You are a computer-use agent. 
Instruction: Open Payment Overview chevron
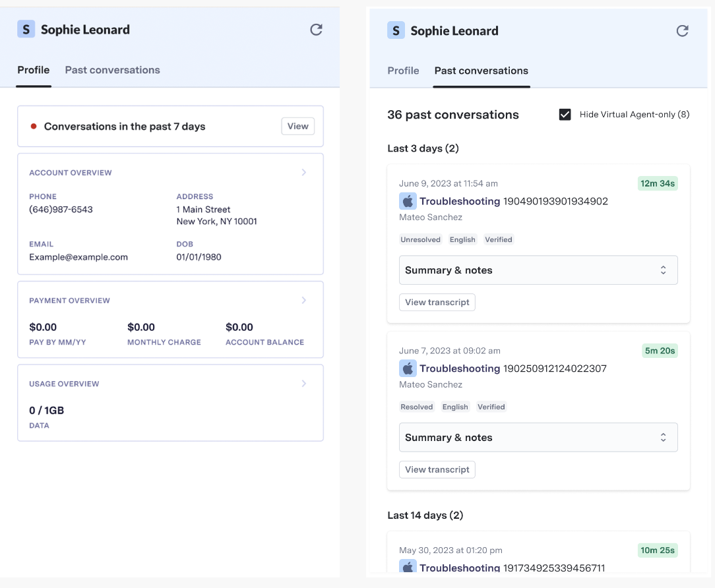click(304, 301)
